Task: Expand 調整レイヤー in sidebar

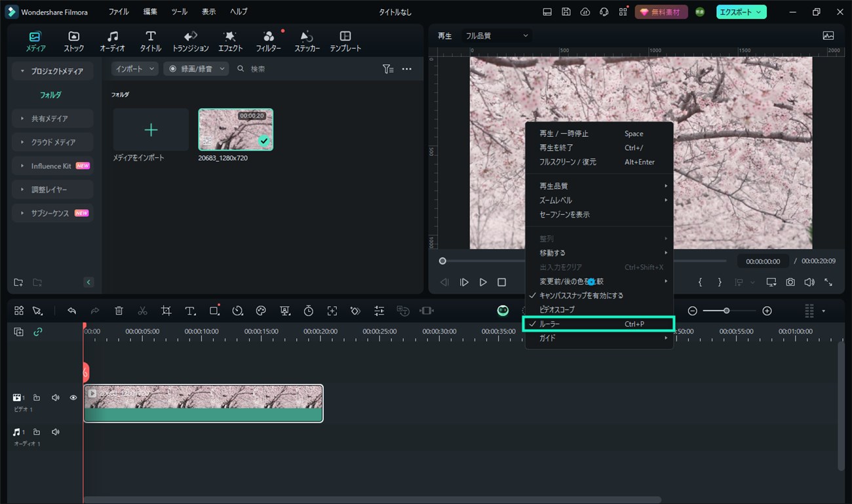Action: [x=52, y=189]
